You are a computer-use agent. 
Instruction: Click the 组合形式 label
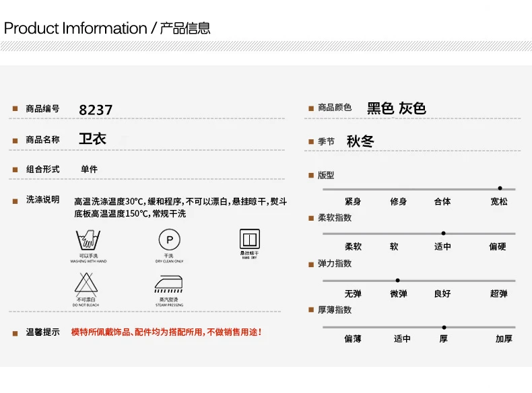coord(42,169)
